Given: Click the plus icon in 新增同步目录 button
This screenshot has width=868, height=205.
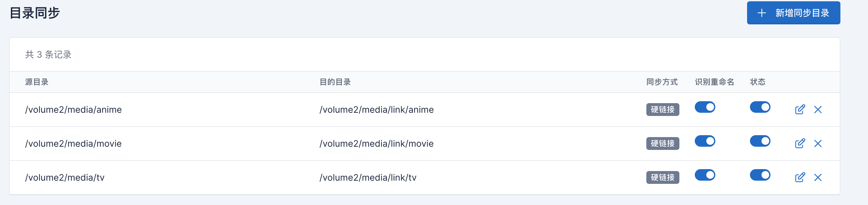Looking at the screenshot, I should point(762,13).
